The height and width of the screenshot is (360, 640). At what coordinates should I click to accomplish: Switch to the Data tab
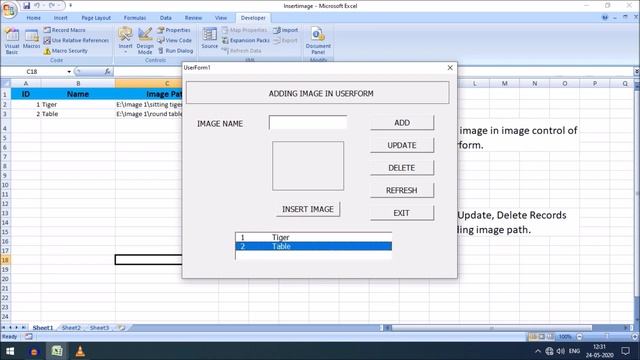165,18
